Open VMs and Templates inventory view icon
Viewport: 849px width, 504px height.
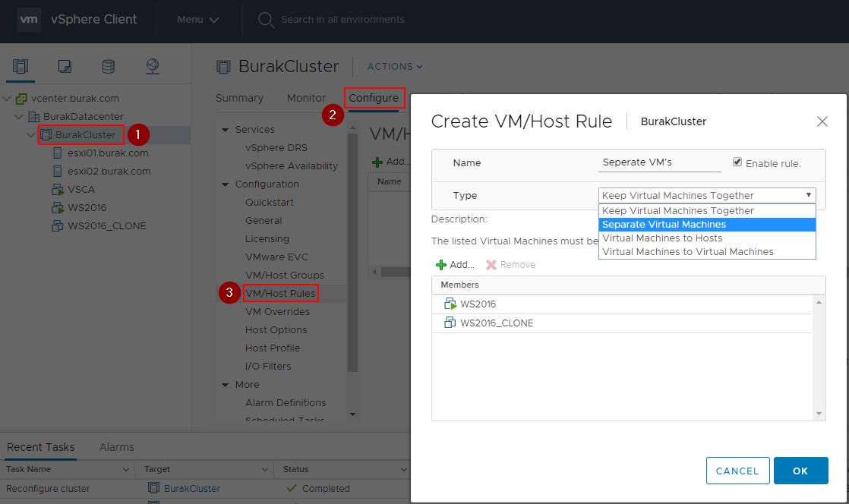(x=65, y=67)
